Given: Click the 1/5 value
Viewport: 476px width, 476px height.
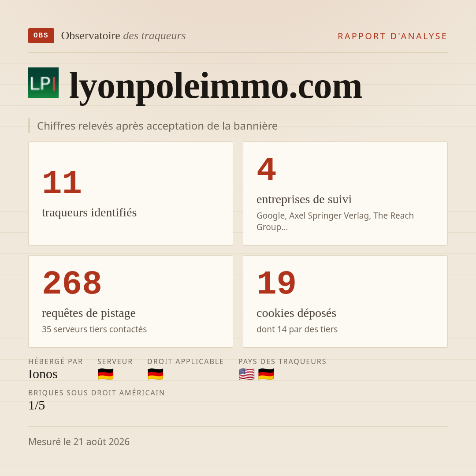Looking at the screenshot, I should tap(37, 405).
